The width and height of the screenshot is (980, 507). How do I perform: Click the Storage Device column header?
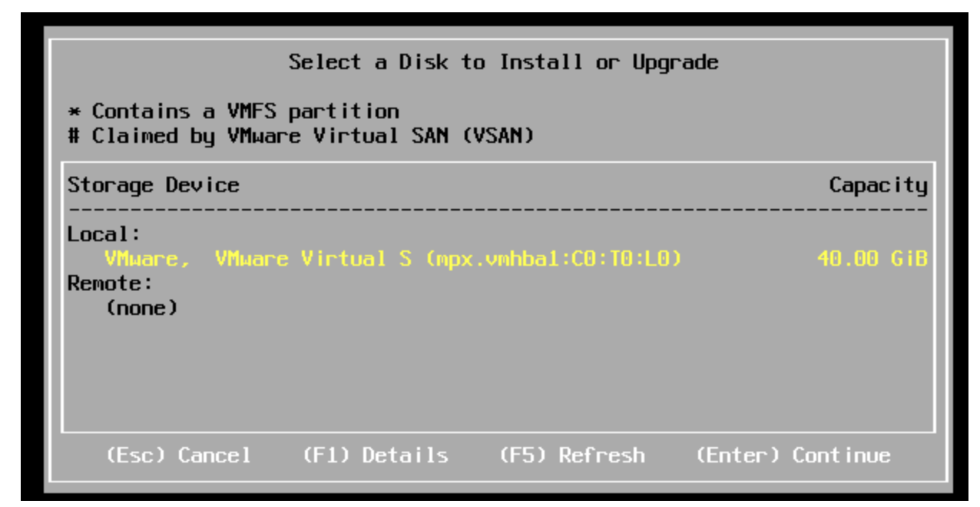click(154, 185)
